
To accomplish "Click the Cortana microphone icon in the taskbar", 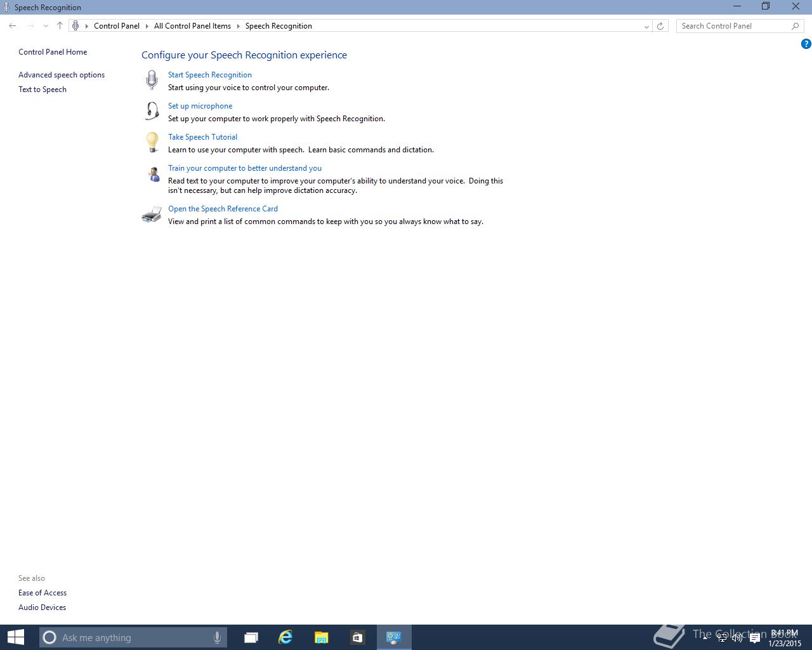I will 217,637.
